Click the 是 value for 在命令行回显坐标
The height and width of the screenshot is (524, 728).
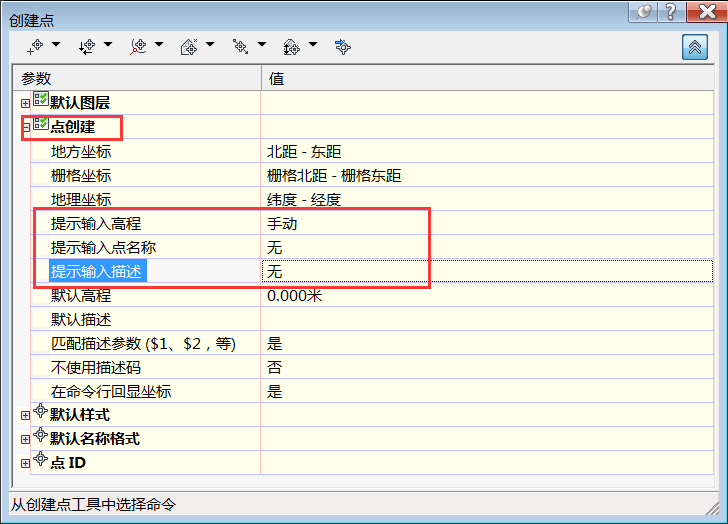point(487,391)
